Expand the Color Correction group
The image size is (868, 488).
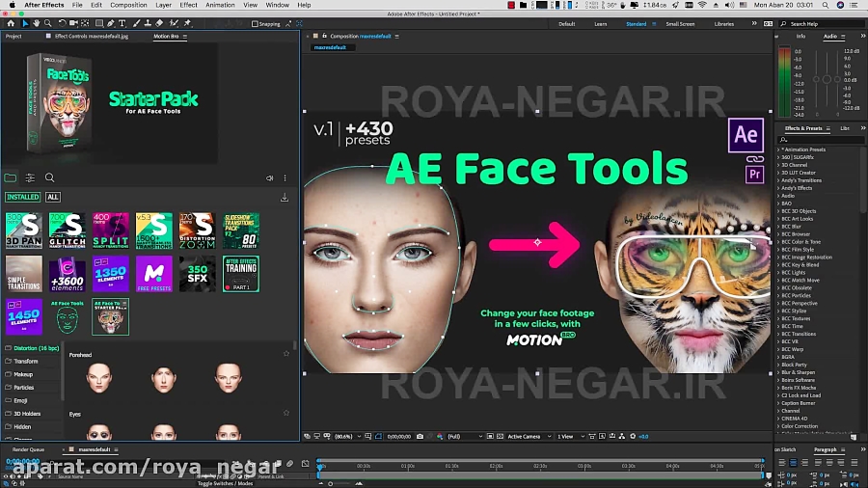tap(778, 426)
